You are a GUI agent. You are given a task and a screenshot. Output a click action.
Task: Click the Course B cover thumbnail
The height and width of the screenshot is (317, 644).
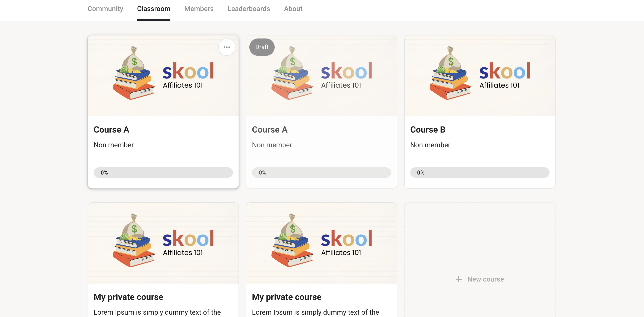(479, 76)
